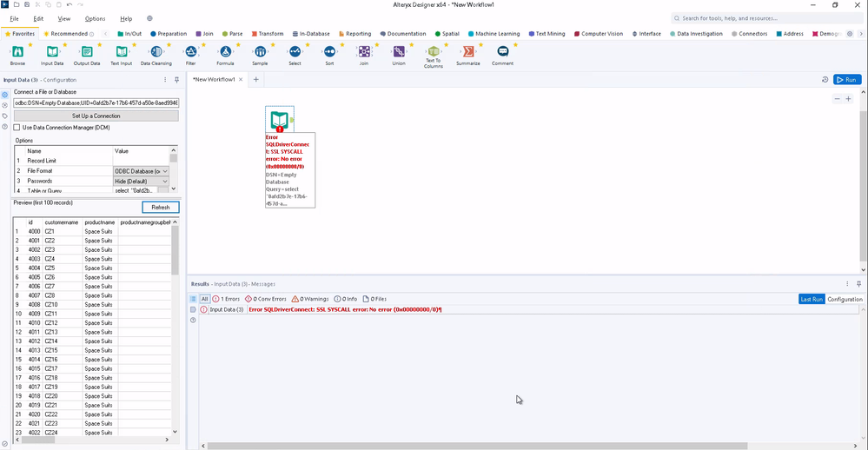Enable Use Data Connection Manager checkbox
868x450 pixels.
point(17,128)
